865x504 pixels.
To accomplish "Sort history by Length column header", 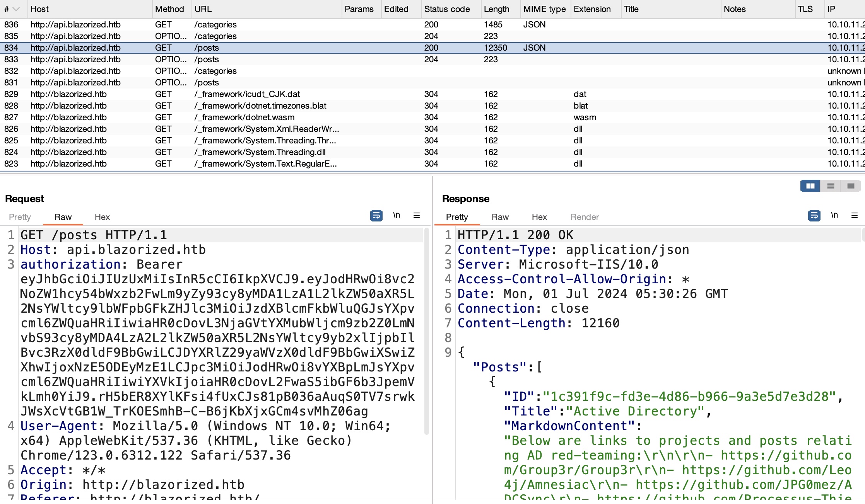I will (x=496, y=9).
